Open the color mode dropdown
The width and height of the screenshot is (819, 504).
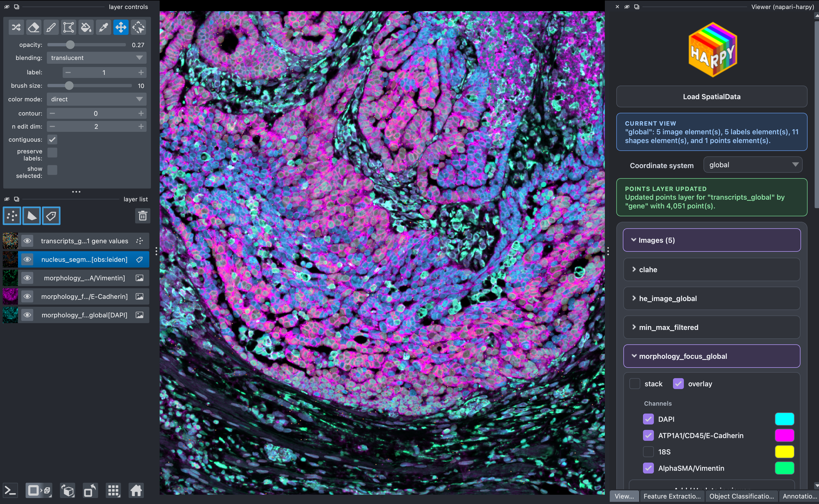coord(97,99)
